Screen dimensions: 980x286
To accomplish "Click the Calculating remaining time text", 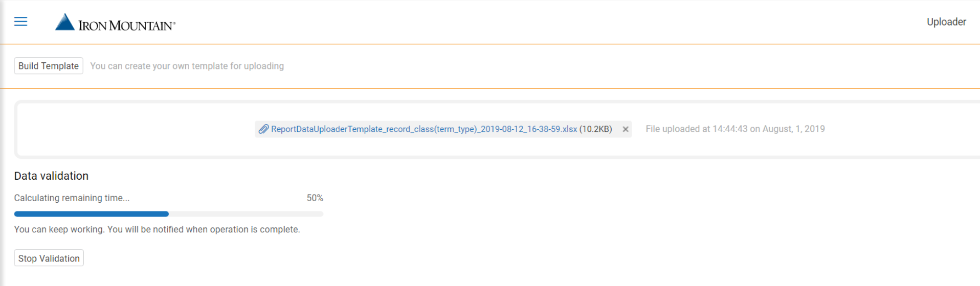I will point(72,198).
